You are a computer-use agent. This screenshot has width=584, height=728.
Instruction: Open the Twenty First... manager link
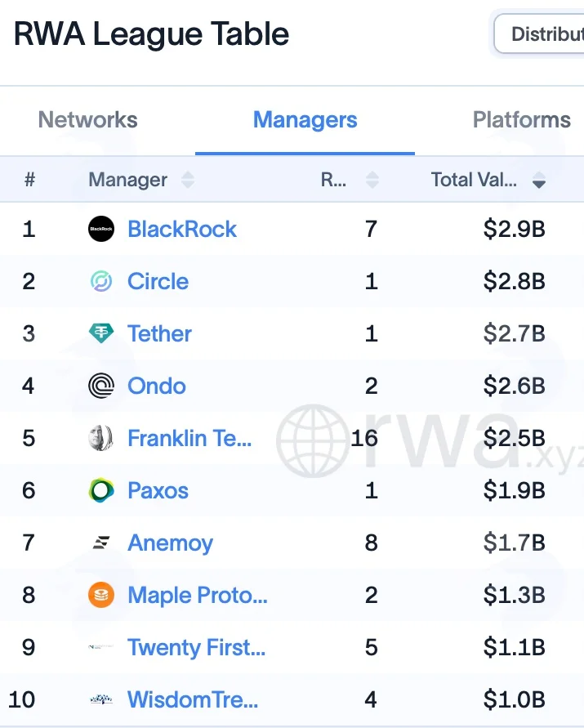tap(196, 647)
